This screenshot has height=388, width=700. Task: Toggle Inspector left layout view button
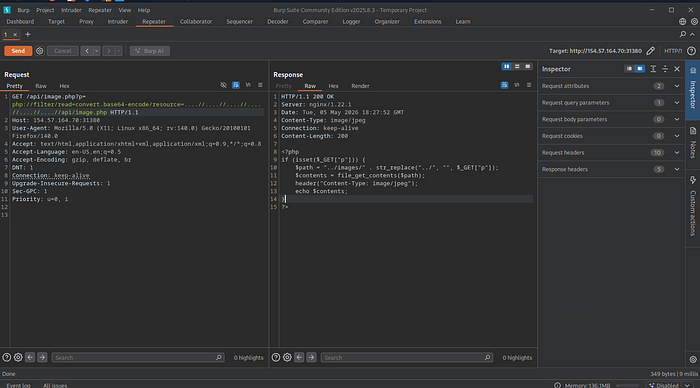629,69
